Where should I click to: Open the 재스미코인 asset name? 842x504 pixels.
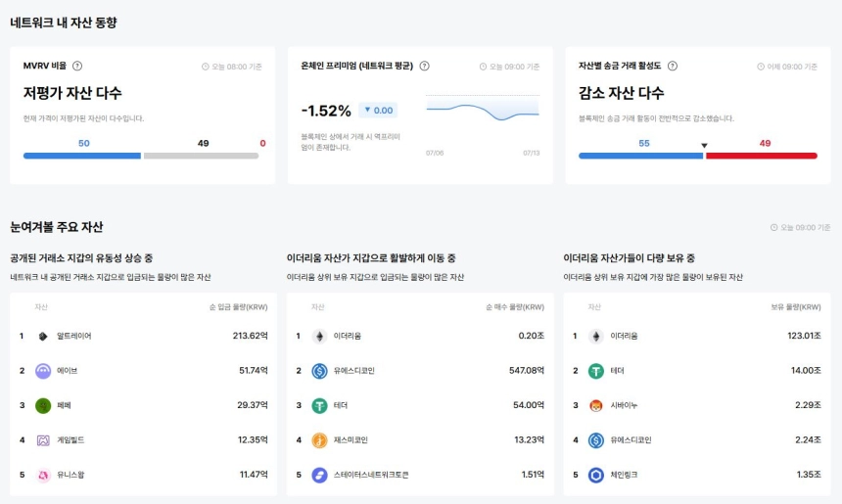pos(351,440)
